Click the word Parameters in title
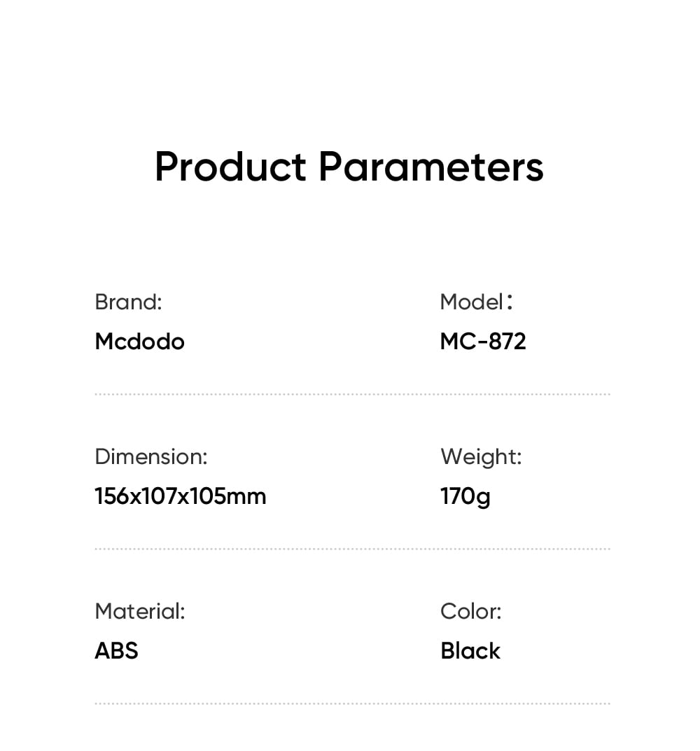 pyautogui.click(x=431, y=167)
